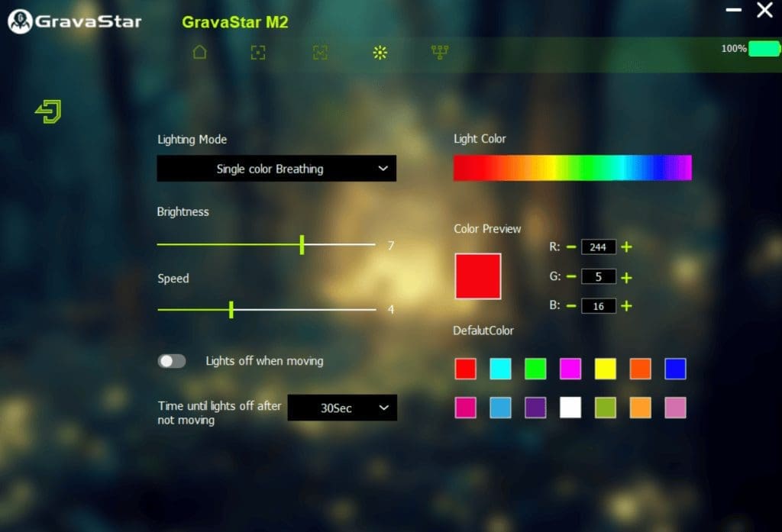Click the red Color Preview box

pos(478,276)
